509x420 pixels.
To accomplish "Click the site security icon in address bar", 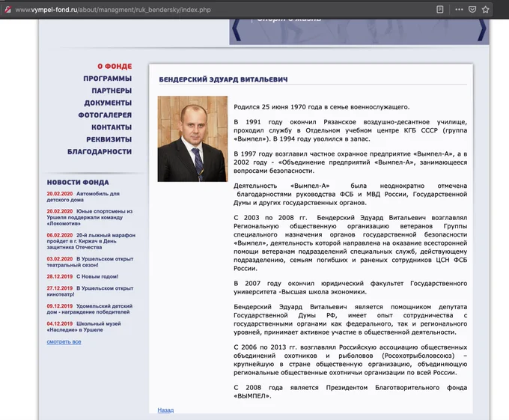I will 7,10.
